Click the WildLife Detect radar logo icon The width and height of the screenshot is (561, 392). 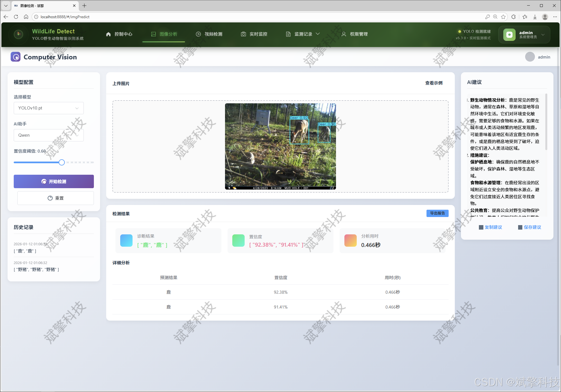18,34
